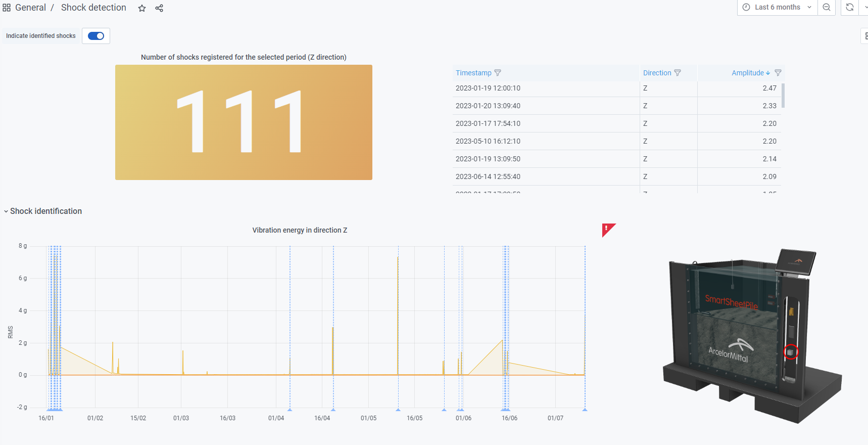Refresh the dashboard
This screenshot has width=868, height=445.
coord(850,8)
